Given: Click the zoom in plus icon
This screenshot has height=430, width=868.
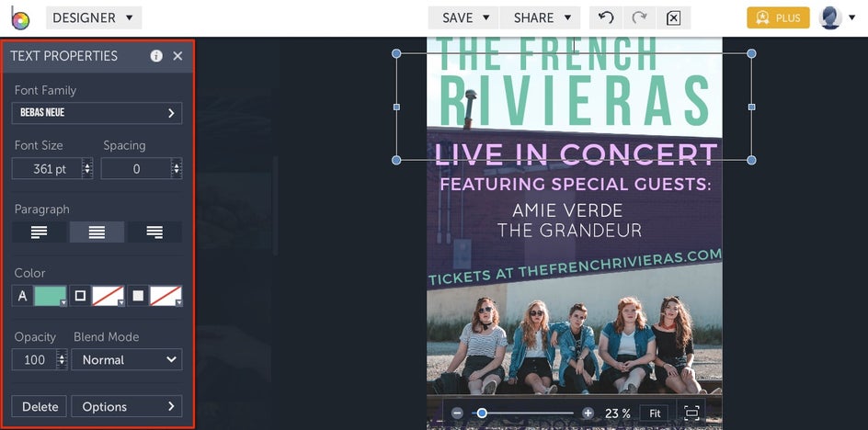Looking at the screenshot, I should point(588,413).
